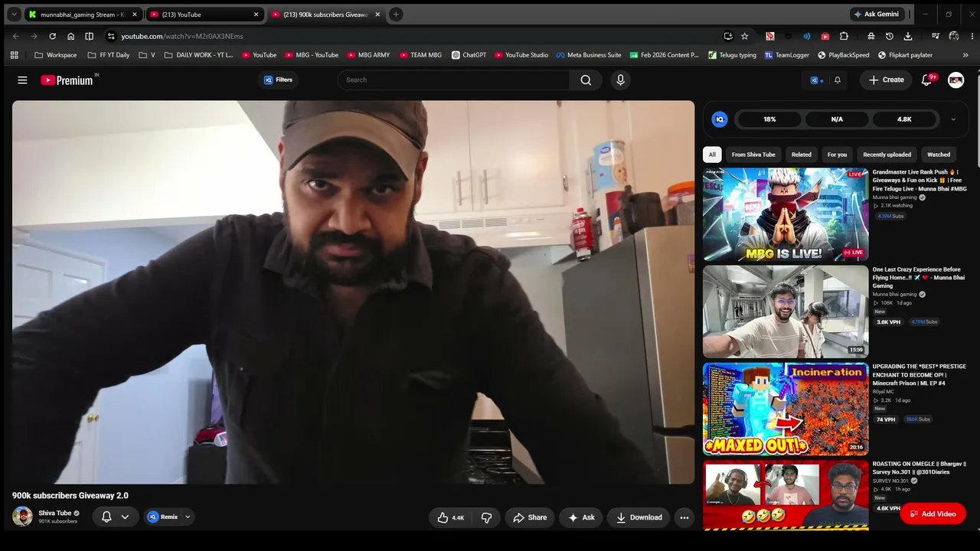Start voice search with the microphone

point(620,80)
